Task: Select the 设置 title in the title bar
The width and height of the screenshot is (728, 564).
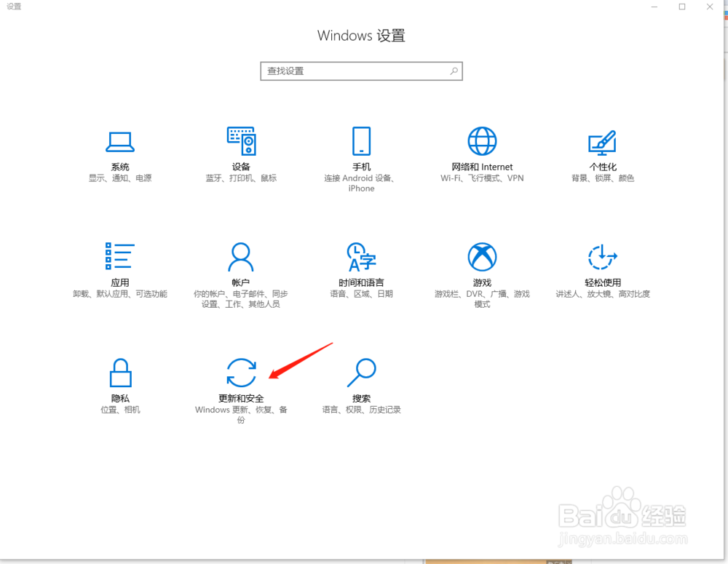Action: (13, 6)
